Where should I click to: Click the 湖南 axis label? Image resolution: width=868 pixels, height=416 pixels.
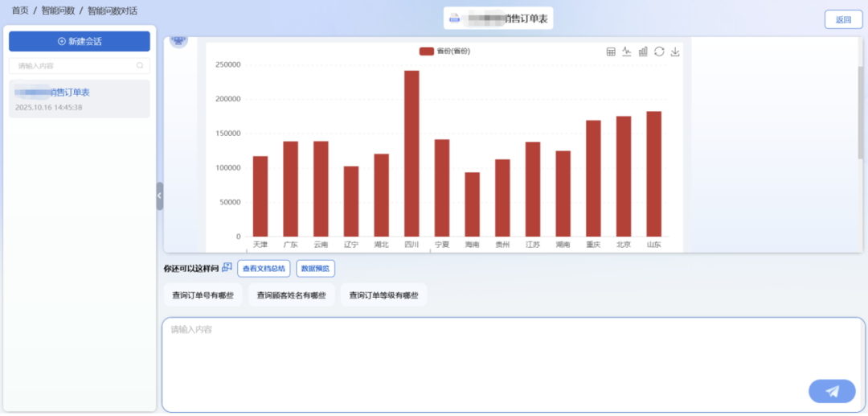point(563,245)
